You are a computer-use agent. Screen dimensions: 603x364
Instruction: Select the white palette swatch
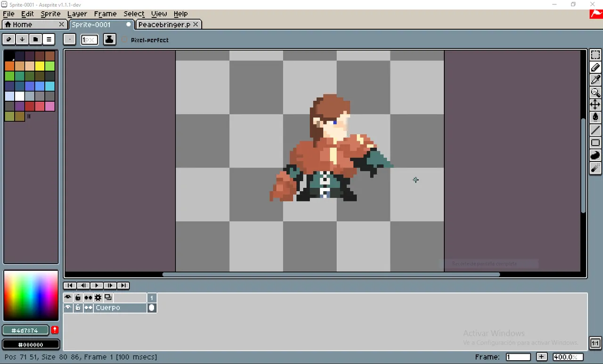coord(19,96)
